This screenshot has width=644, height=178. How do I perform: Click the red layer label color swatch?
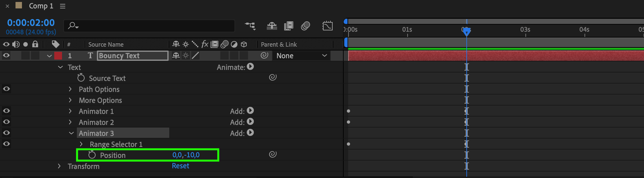coord(58,56)
